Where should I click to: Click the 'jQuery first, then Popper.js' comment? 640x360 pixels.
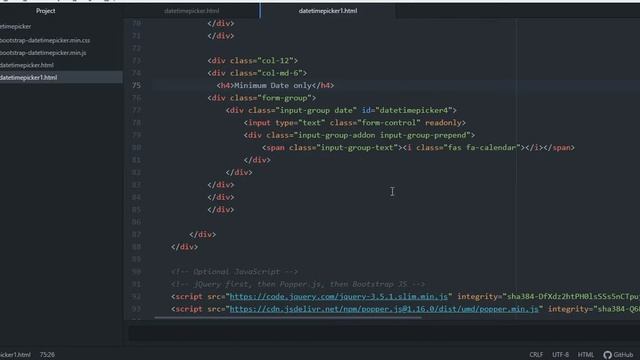[298, 284]
